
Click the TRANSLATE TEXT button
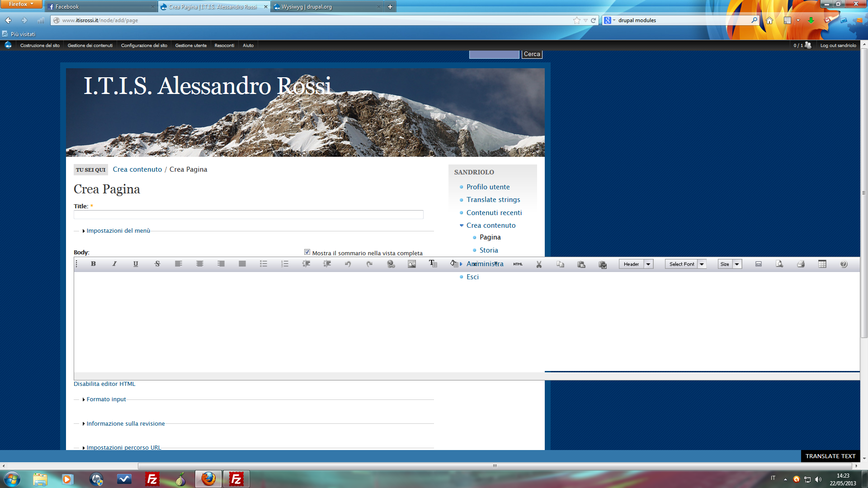pos(830,456)
